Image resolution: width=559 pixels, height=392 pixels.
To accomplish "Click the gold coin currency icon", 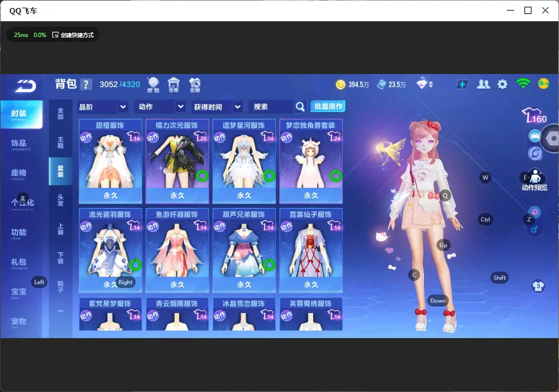I will point(341,84).
